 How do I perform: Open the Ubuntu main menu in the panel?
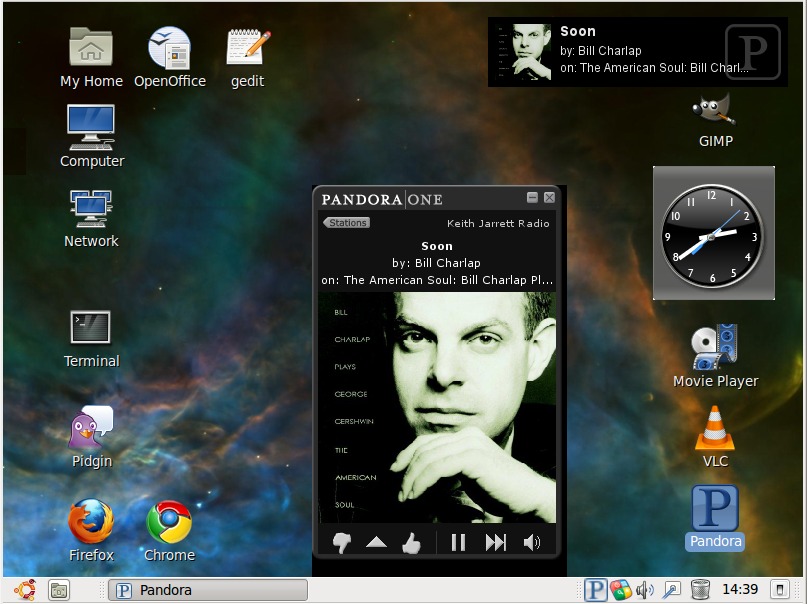click(25, 590)
